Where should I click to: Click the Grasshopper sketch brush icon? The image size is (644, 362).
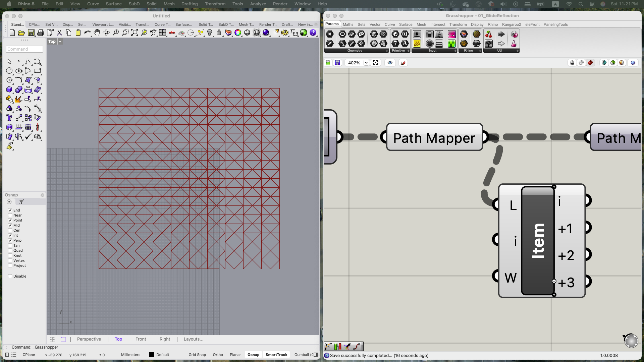tap(403, 63)
